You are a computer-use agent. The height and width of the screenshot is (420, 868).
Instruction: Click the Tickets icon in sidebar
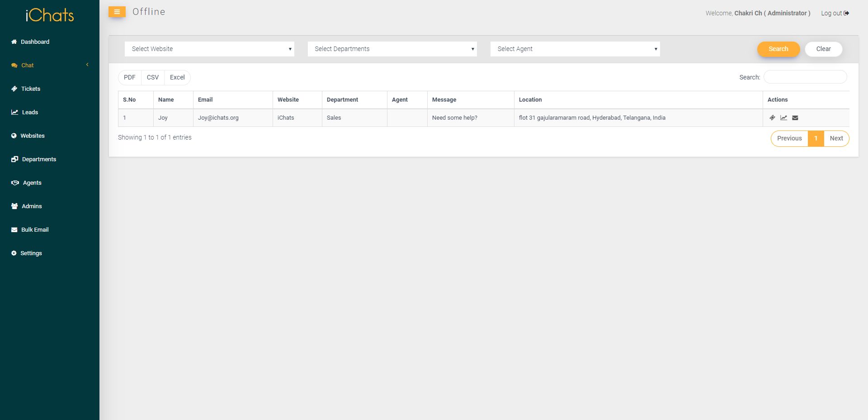[14, 89]
